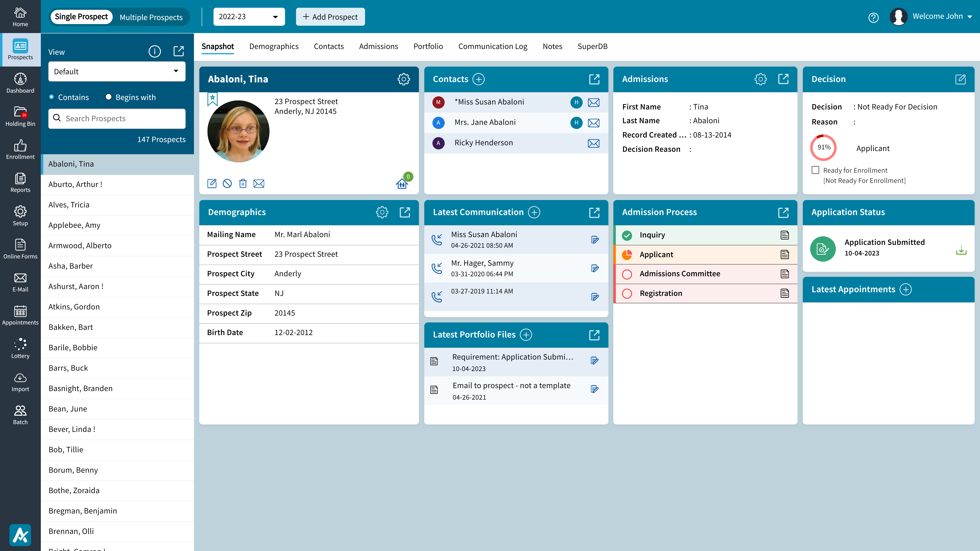This screenshot has width=980, height=551.
Task: Switch to Multiple Prospects mode
Action: click(151, 17)
